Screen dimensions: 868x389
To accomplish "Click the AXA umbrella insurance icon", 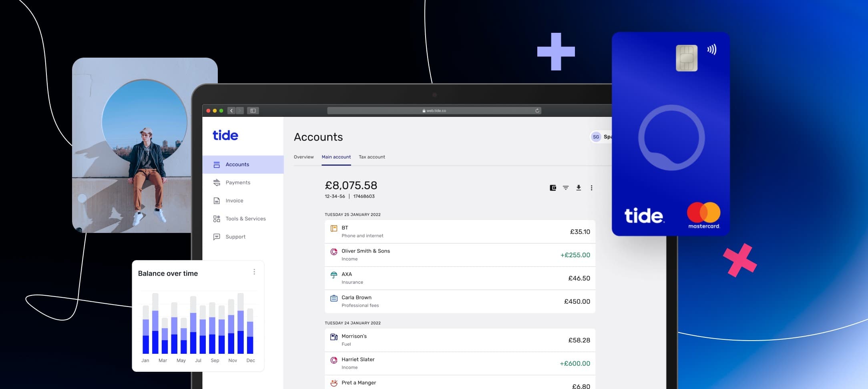I will 334,275.
